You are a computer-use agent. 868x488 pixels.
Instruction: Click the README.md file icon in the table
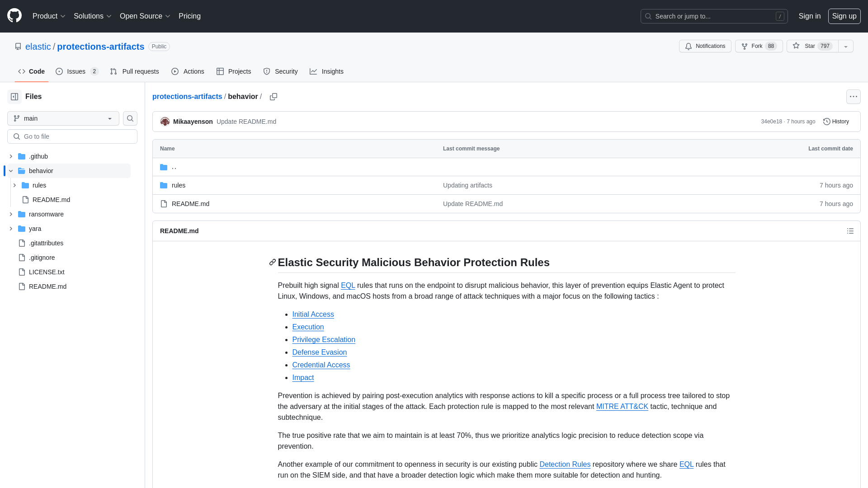click(164, 204)
